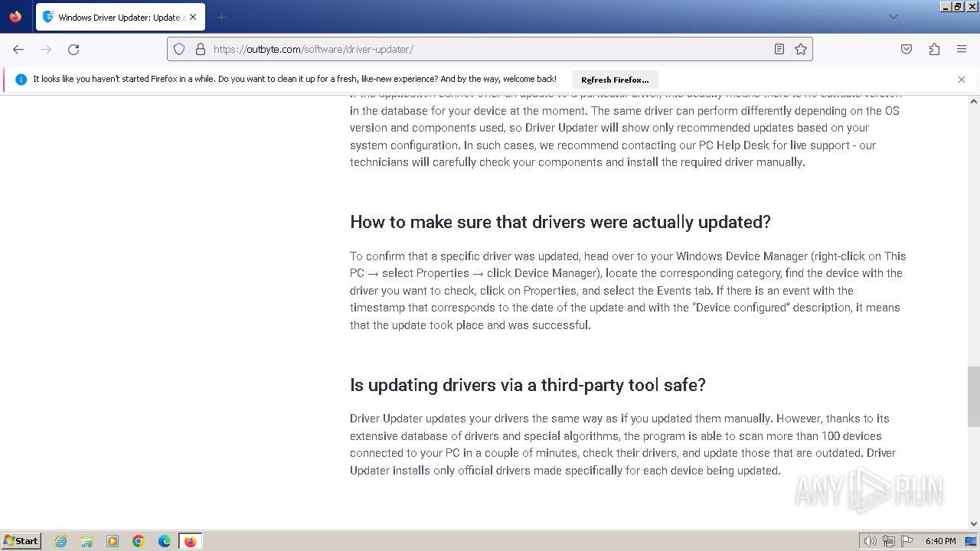Open media player taskbar icon

coord(113,541)
